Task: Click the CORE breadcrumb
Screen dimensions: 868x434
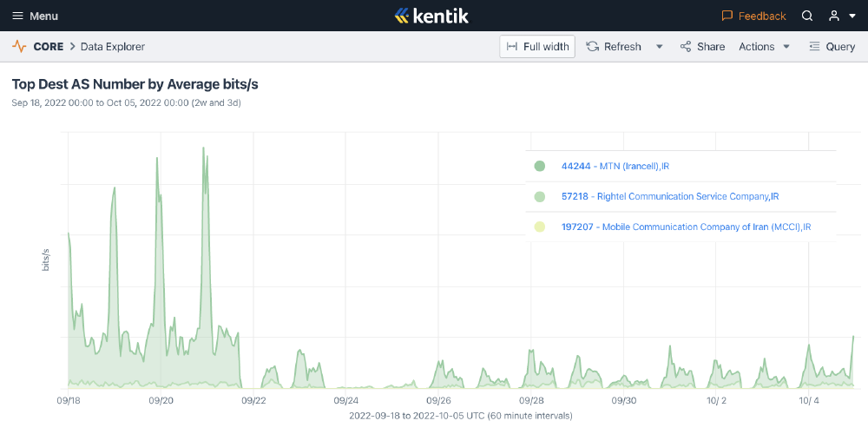Action: point(48,47)
